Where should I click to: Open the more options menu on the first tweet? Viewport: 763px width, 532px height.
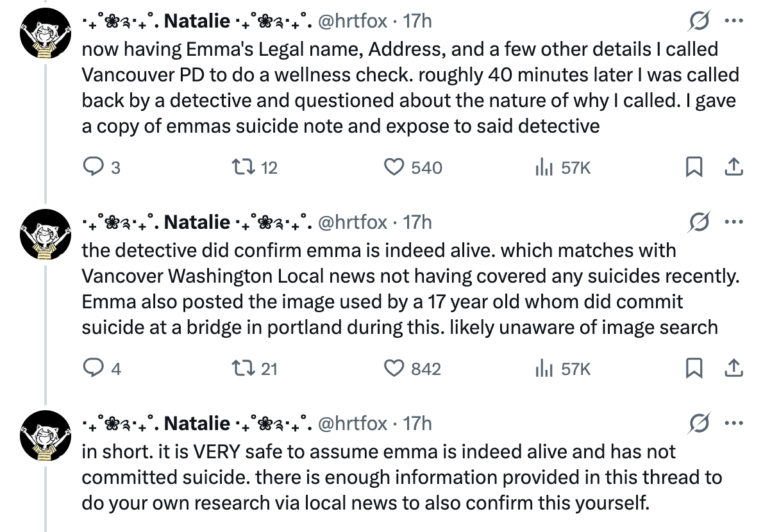pyautogui.click(x=733, y=21)
